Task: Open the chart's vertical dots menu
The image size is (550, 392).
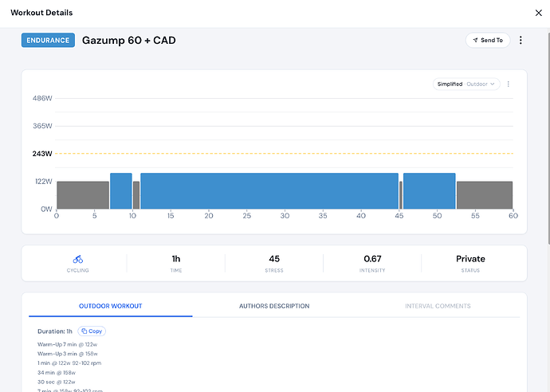Action: (x=509, y=84)
